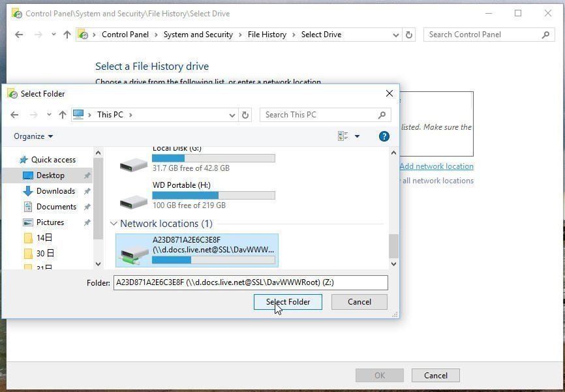Image resolution: width=565 pixels, height=392 pixels.
Task: Select the Local Disk (G:) drive icon
Action: click(x=134, y=164)
